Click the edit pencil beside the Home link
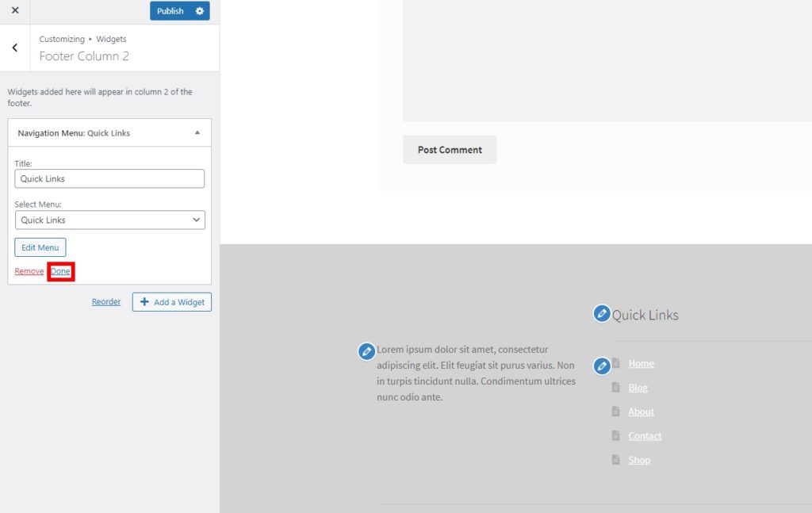Viewport: 812px width, 513px height. (602, 366)
